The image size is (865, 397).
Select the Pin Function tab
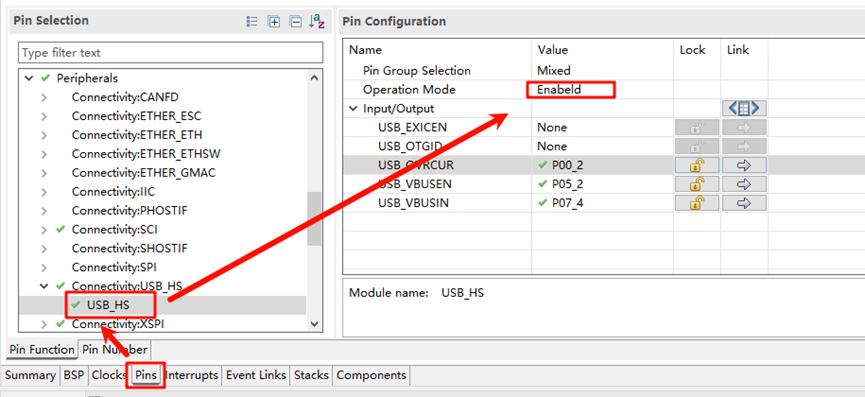click(x=42, y=350)
